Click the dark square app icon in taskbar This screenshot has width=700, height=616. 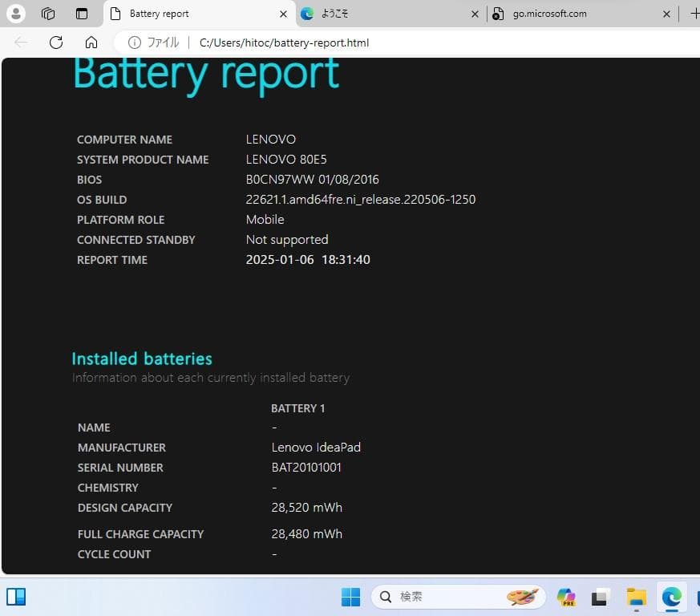(x=601, y=597)
